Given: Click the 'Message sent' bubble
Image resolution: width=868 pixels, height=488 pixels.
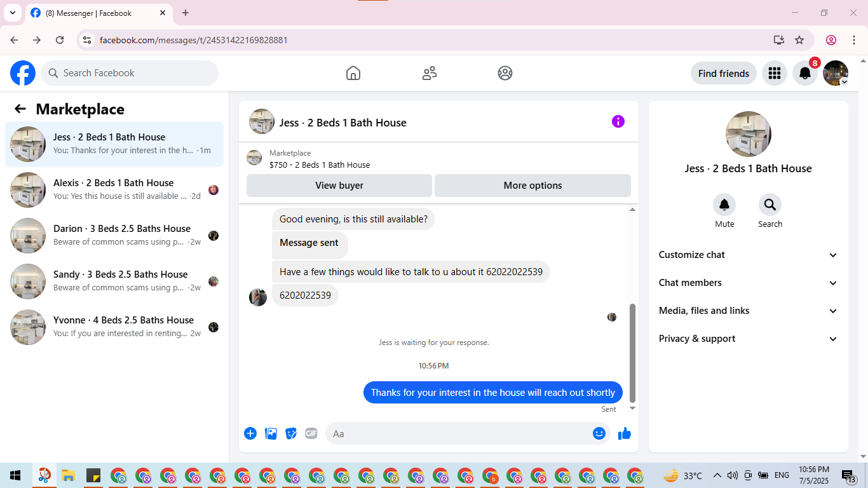Looking at the screenshot, I should tap(309, 245).
